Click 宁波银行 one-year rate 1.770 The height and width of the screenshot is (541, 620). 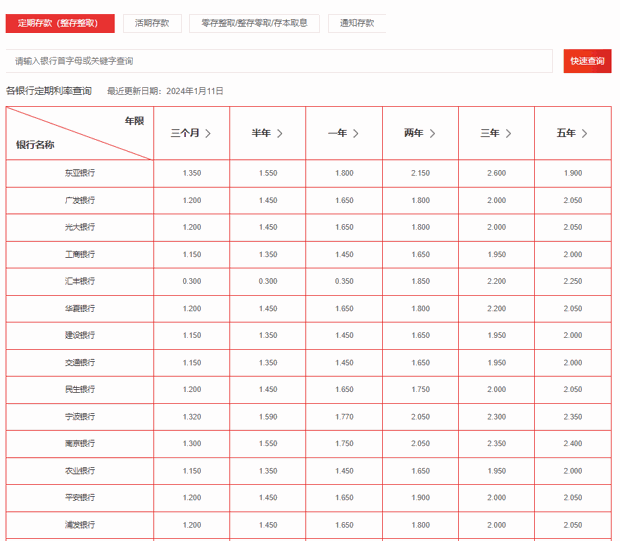click(x=344, y=417)
